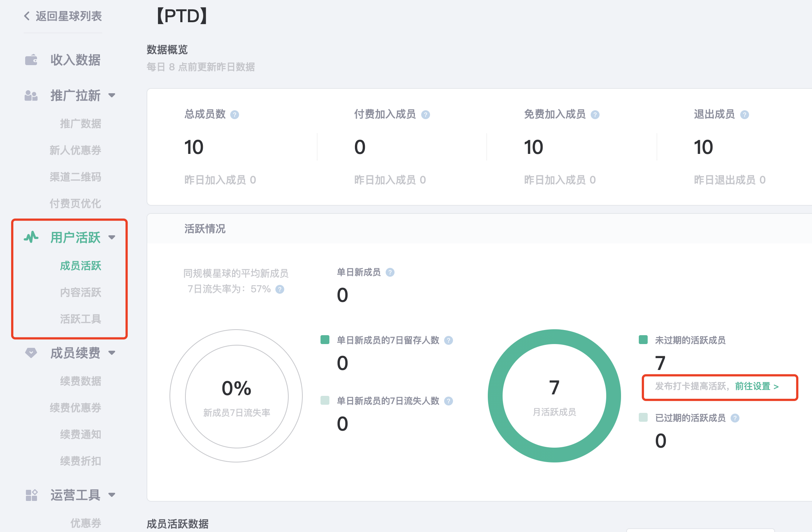The width and height of the screenshot is (812, 532).
Task: Open 优惠券 under 运营工具
Action: [x=86, y=523]
